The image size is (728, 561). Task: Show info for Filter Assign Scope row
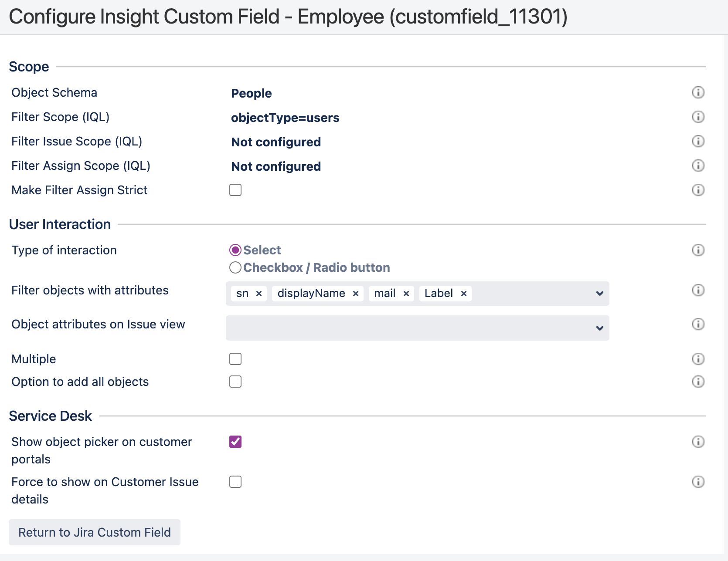[698, 166]
